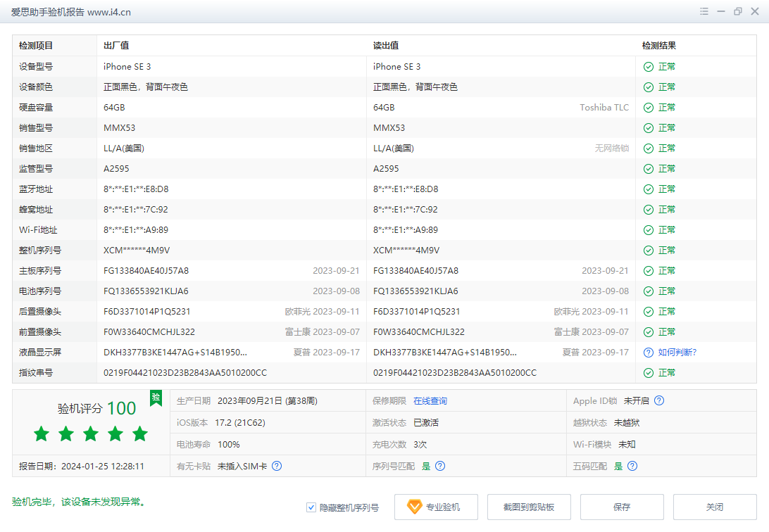The image size is (769, 532).
Task: Click the green check icon for 电池序列号
Action: coord(649,291)
